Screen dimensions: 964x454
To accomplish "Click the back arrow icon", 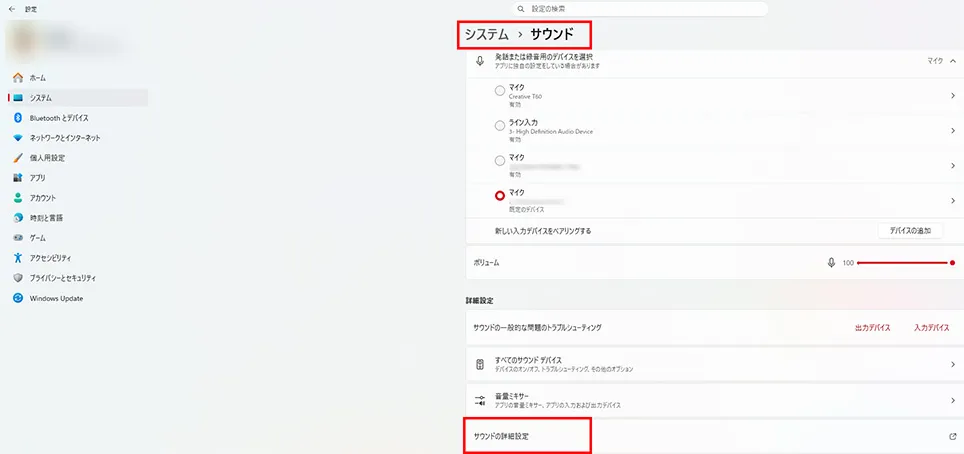I will pyautogui.click(x=12, y=9).
